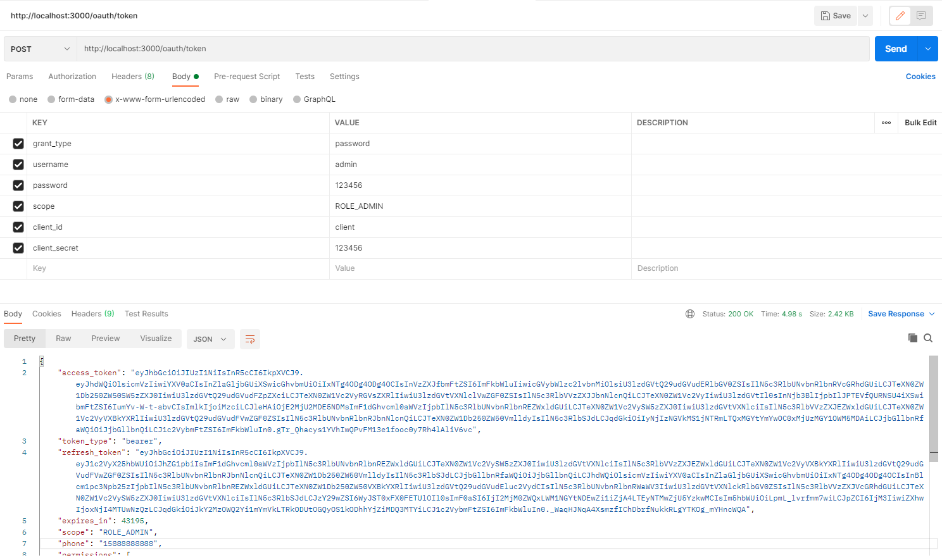Click the 'client' value cell
The image size is (942, 560).
[x=480, y=227]
